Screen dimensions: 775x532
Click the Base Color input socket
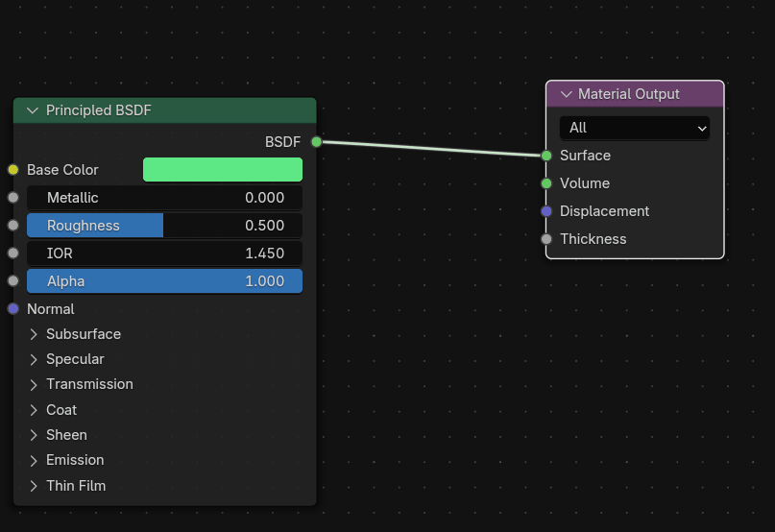coord(13,170)
